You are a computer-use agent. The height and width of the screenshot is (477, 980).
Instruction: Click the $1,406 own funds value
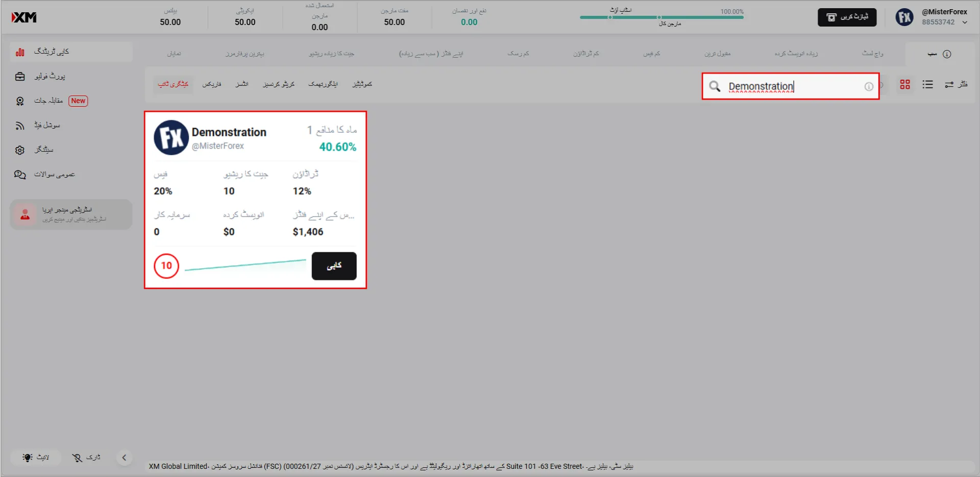pyautogui.click(x=308, y=232)
